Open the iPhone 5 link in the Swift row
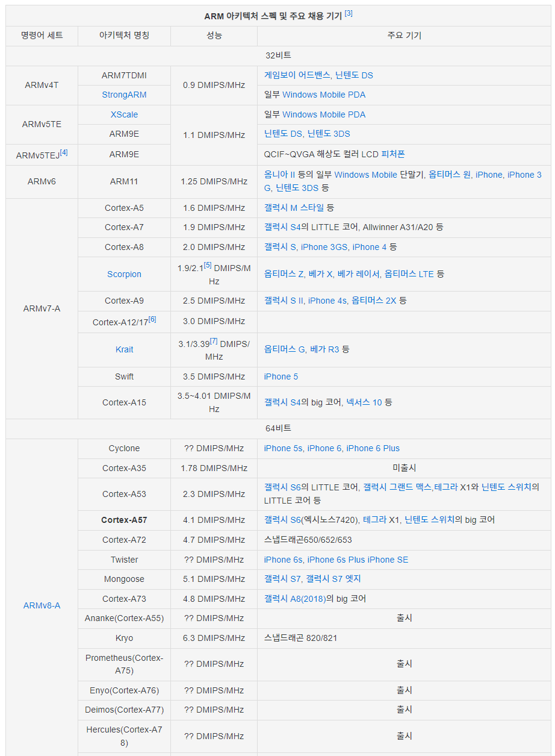Screen dimensions: 555x756 281,376
